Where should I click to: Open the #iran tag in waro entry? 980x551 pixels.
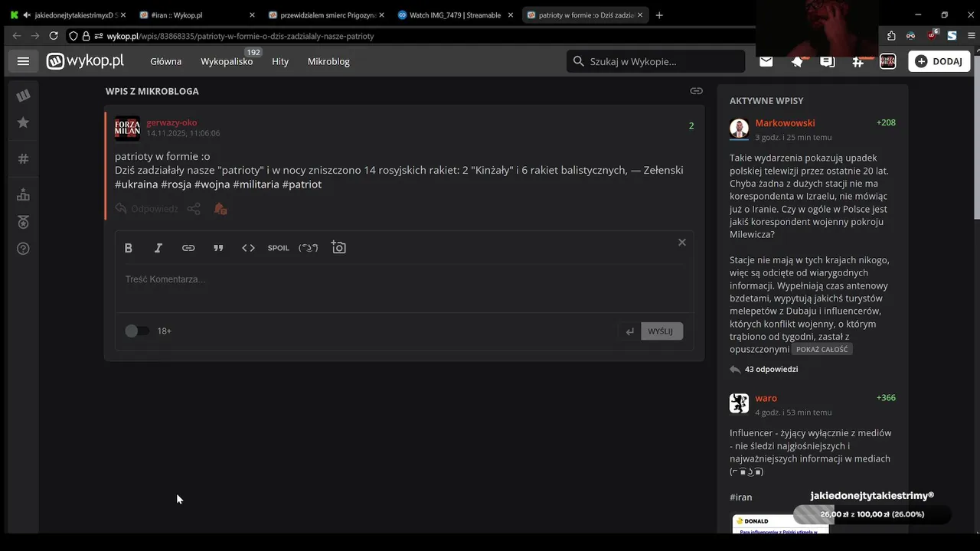tap(741, 497)
